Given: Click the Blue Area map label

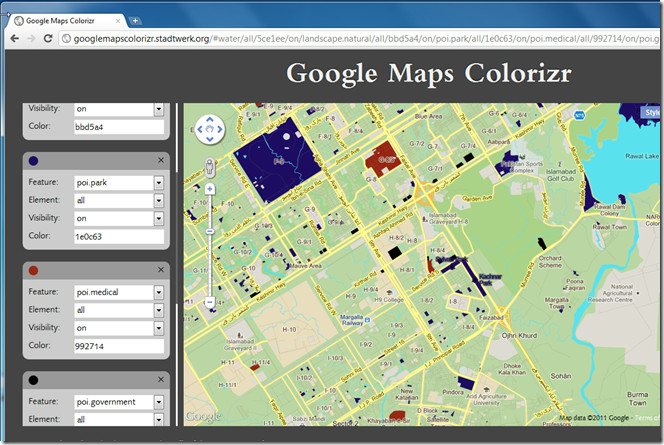Looking at the screenshot, I should click(429, 116).
